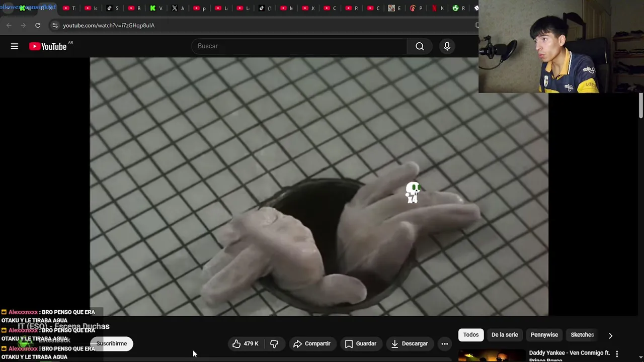Click the Descargar download button
The width and height of the screenshot is (644, 362).
click(x=410, y=344)
